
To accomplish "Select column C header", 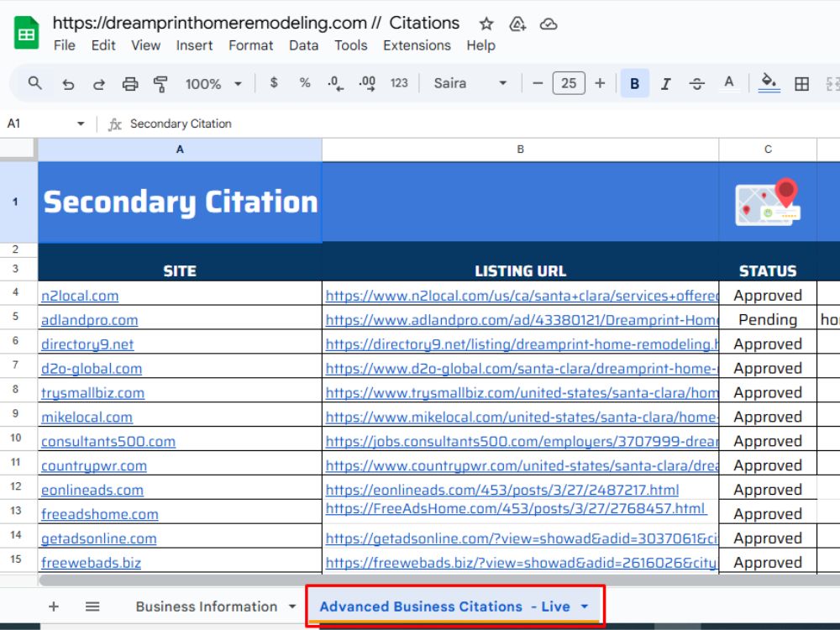I will pyautogui.click(x=768, y=150).
